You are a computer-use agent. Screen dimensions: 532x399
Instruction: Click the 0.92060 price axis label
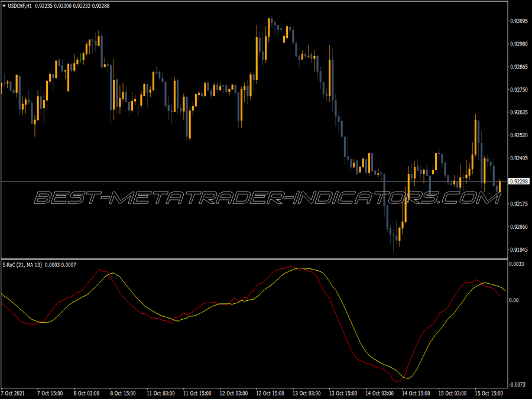tap(519, 226)
